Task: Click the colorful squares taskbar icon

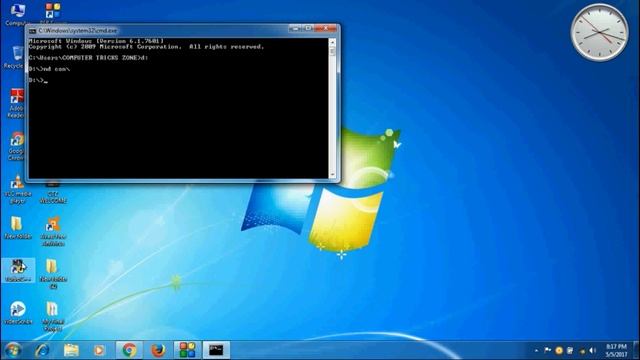Action: pyautogui.click(x=187, y=350)
